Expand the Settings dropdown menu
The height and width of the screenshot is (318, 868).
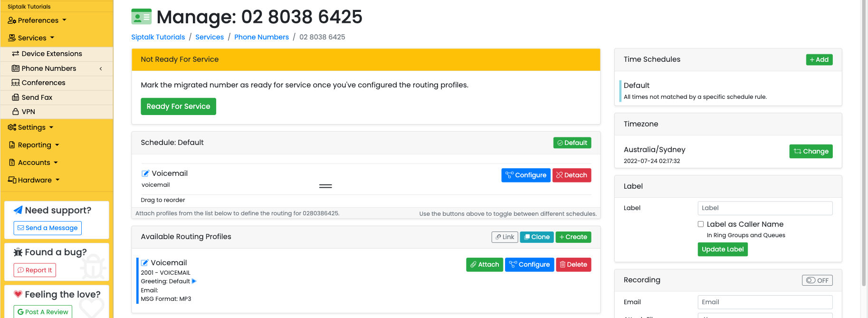(x=31, y=127)
